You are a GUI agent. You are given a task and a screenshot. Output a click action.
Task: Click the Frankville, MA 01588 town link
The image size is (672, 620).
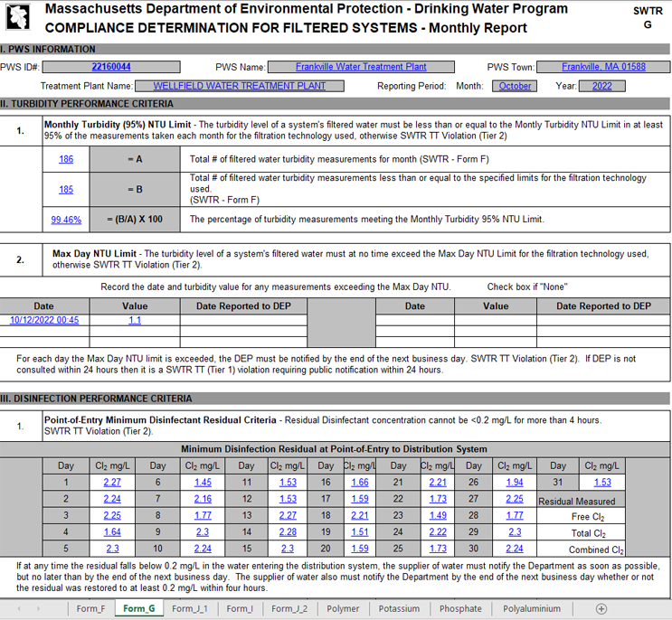coord(603,67)
